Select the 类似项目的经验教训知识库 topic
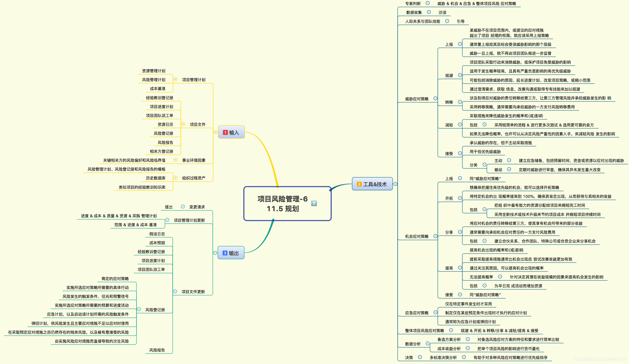 pos(142,187)
